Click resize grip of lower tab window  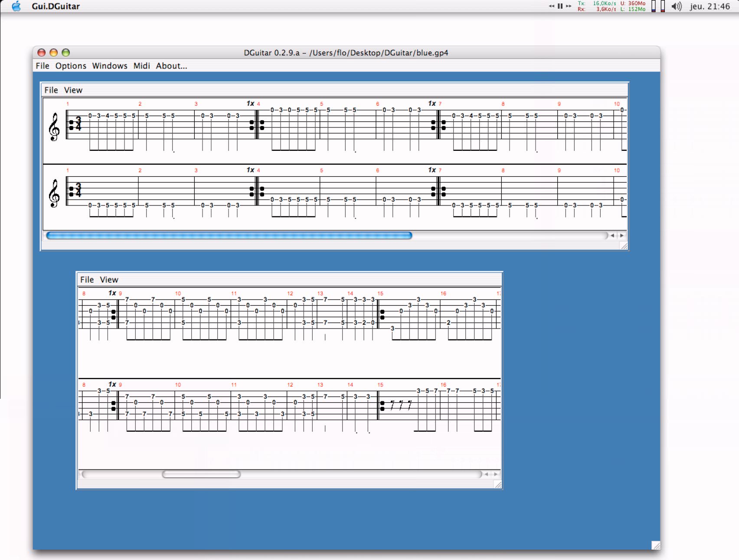point(498,485)
